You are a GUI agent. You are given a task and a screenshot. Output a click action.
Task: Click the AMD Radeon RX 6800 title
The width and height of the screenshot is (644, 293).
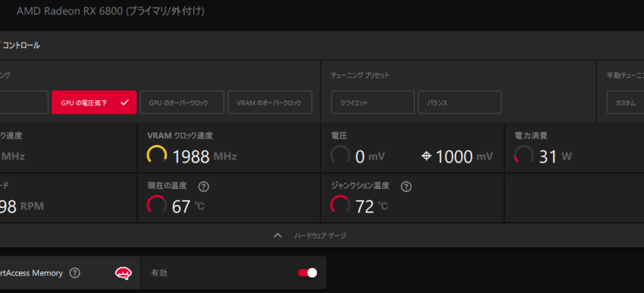[111, 11]
